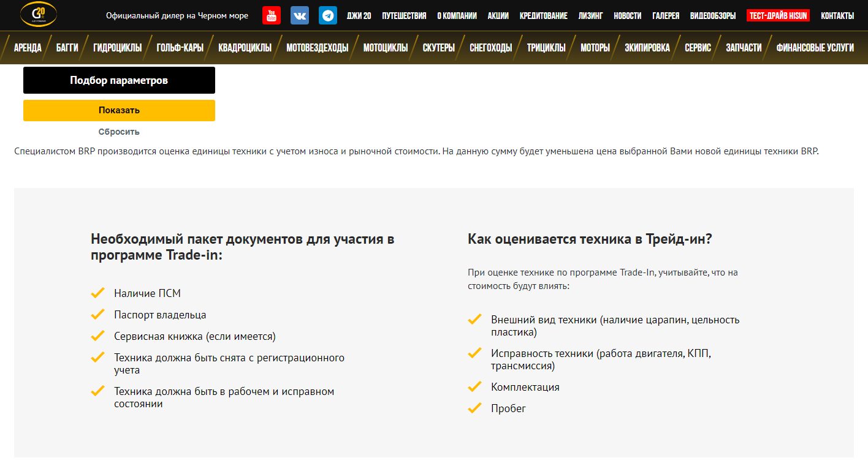868x466 pixels.
Task: Click the Наличие ПСМ list item
Action: [x=147, y=293]
